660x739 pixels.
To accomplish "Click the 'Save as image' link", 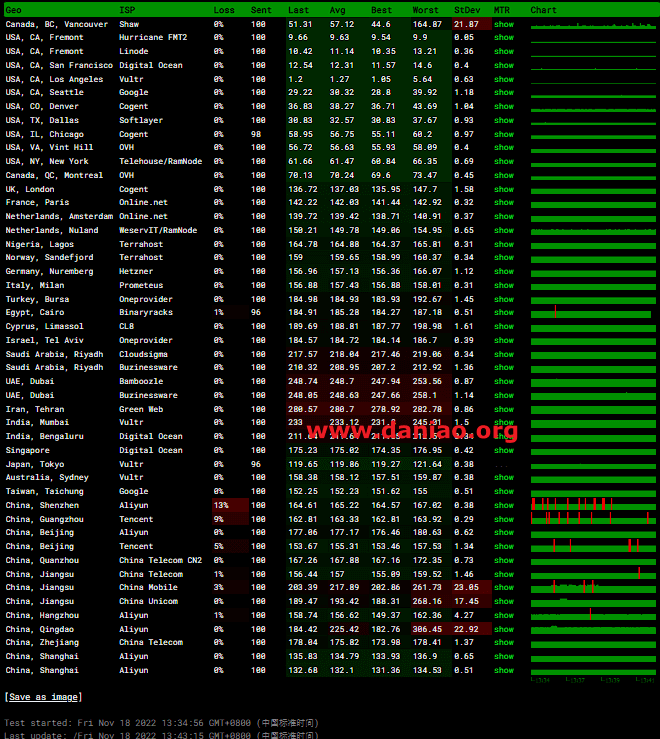I will (43, 697).
